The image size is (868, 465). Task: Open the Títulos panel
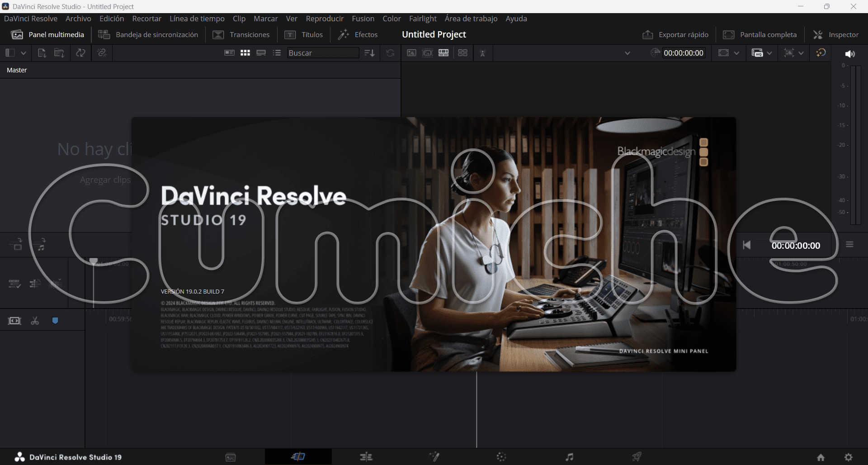coord(304,35)
